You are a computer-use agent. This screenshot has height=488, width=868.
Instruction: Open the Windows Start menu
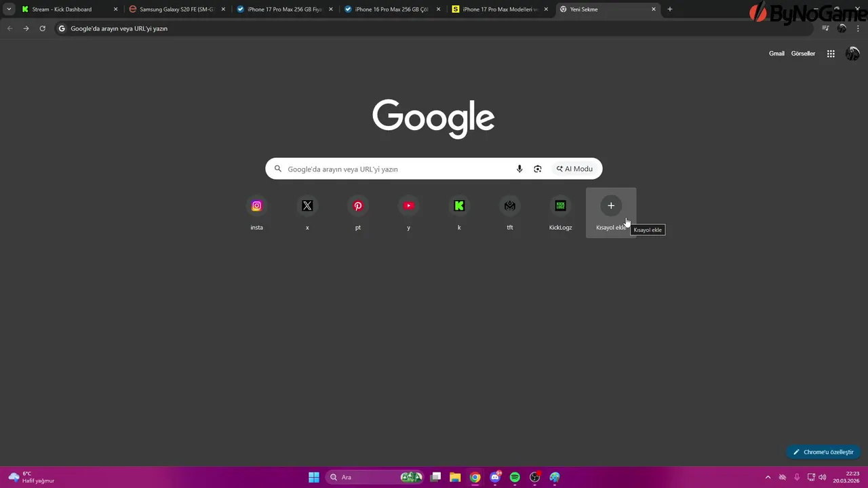tap(314, 477)
